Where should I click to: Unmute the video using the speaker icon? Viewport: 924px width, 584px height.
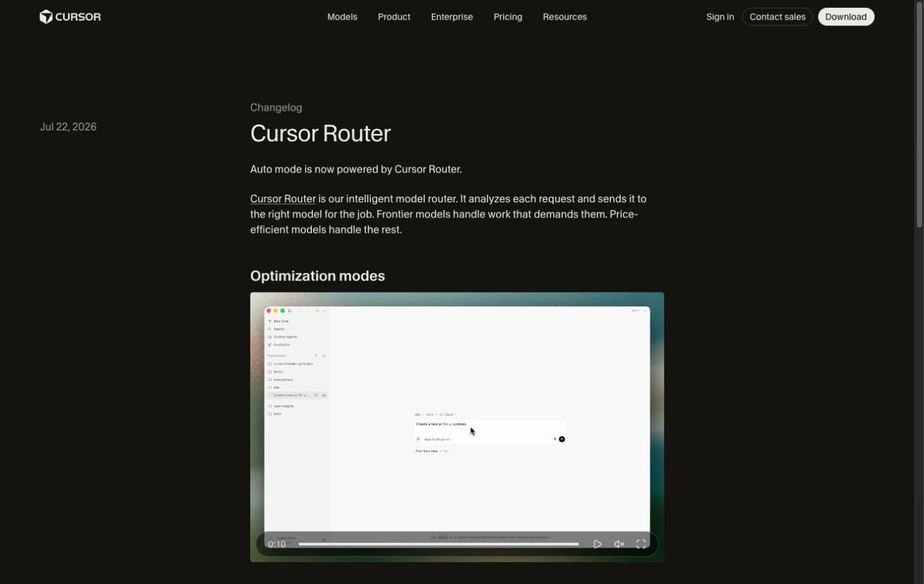point(619,544)
